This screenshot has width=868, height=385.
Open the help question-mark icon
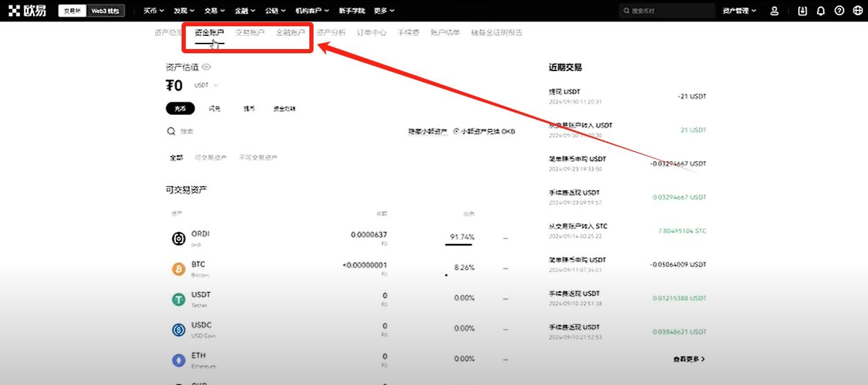[x=839, y=11]
